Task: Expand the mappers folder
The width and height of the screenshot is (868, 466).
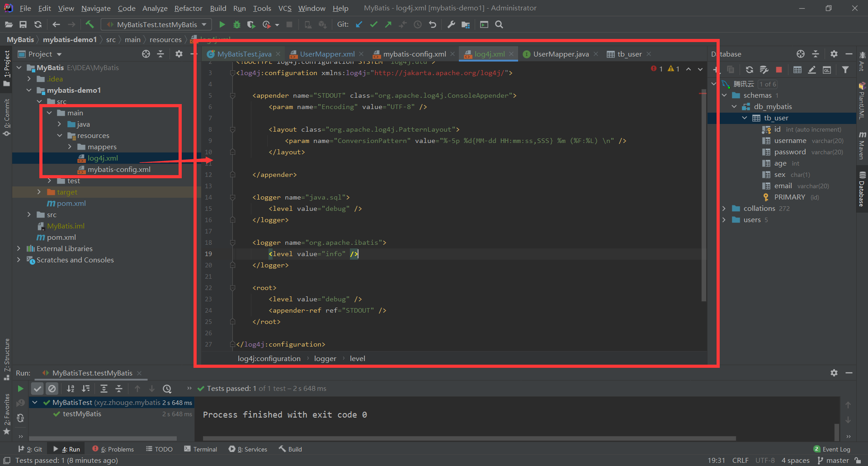Action: point(70,147)
